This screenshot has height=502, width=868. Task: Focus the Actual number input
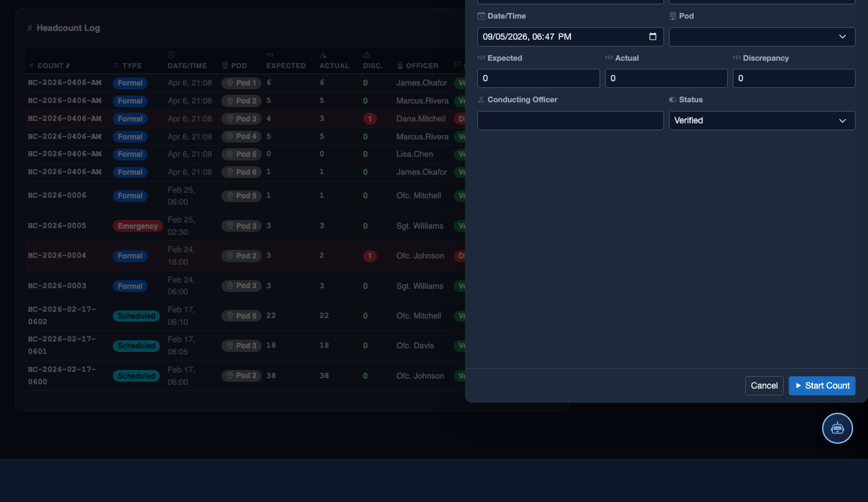pyautogui.click(x=666, y=78)
